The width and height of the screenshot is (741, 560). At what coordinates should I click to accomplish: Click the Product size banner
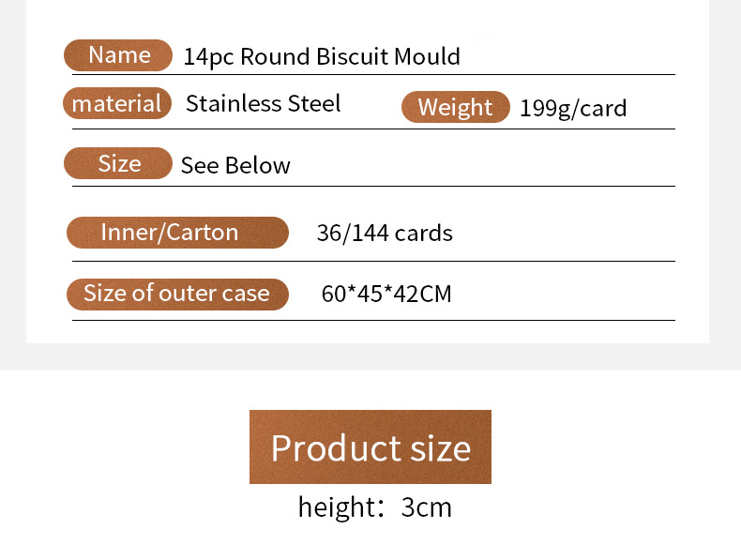(x=370, y=447)
